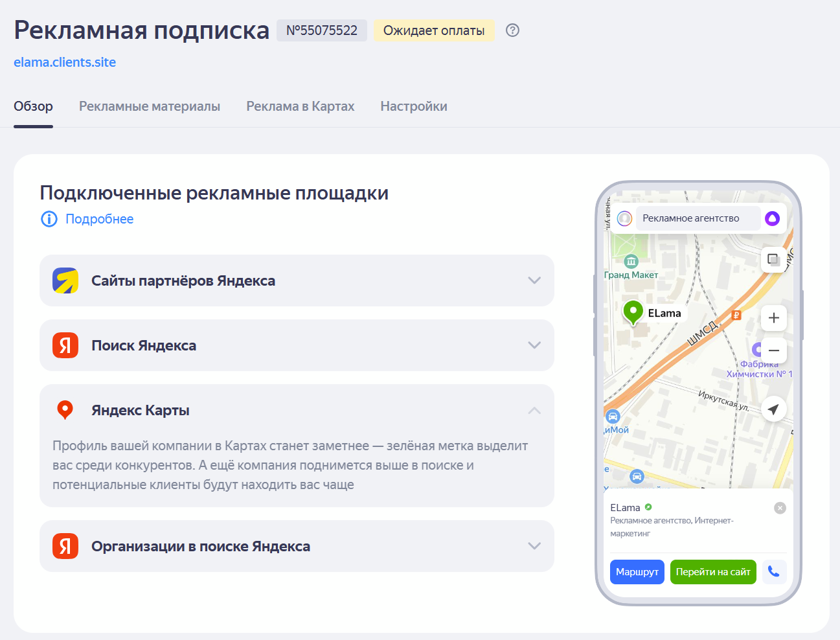The width and height of the screenshot is (840, 640).
Task: Click Фабрика Химчистки №1 map label
Action: point(759,369)
